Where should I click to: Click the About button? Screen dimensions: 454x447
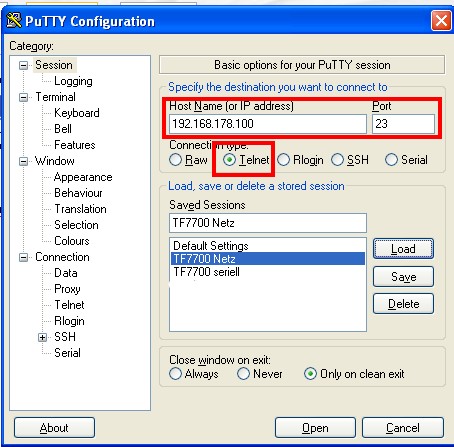(x=54, y=428)
